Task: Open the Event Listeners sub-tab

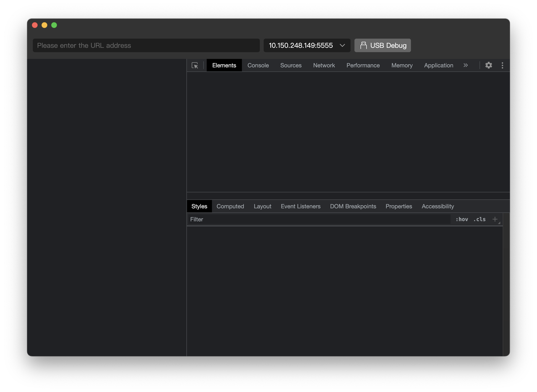Action: pos(300,206)
